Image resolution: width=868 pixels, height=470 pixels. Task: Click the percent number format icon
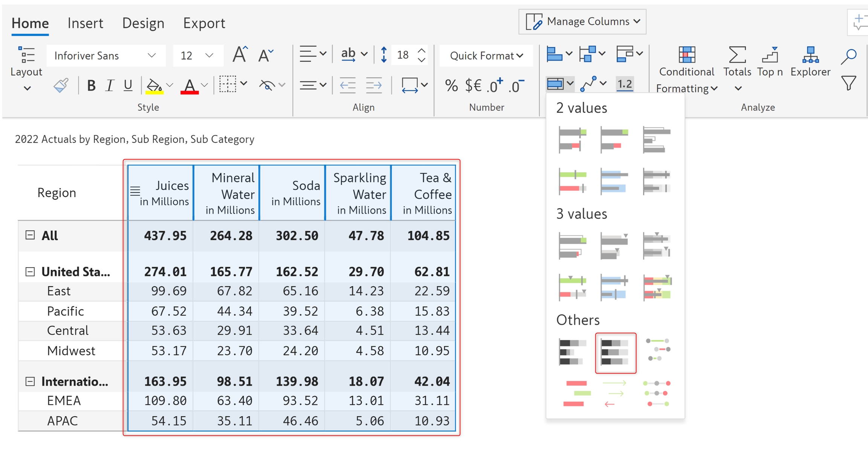(451, 86)
